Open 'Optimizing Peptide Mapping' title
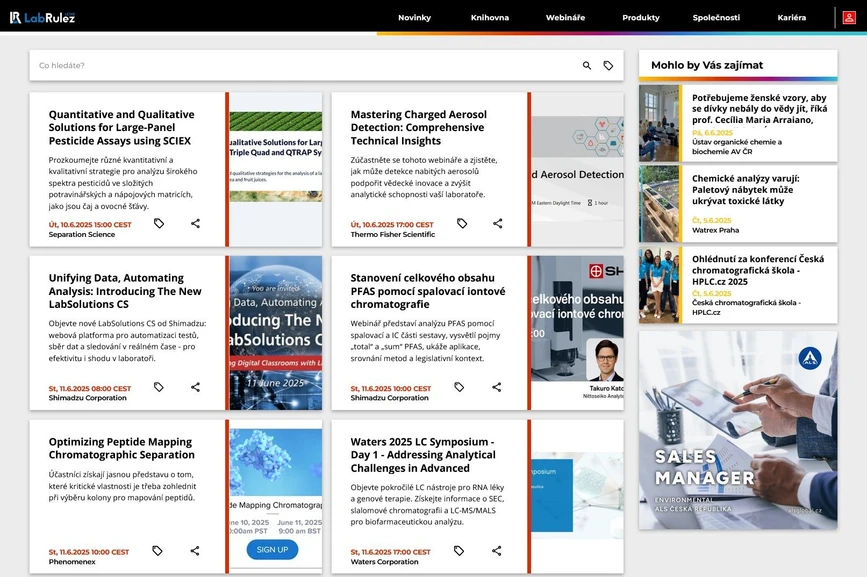Screen dimensions: 867x577 coord(122,448)
